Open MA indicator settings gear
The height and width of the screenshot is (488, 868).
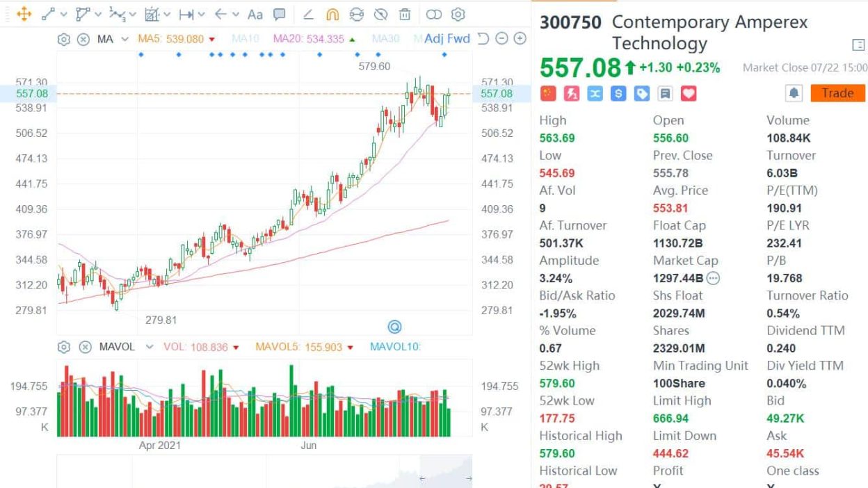[x=63, y=39]
